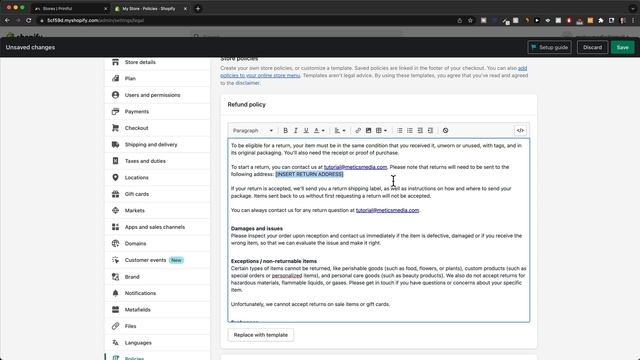Go back with the browser back arrow
Image resolution: width=640 pixels, height=360 pixels.
(x=7, y=20)
